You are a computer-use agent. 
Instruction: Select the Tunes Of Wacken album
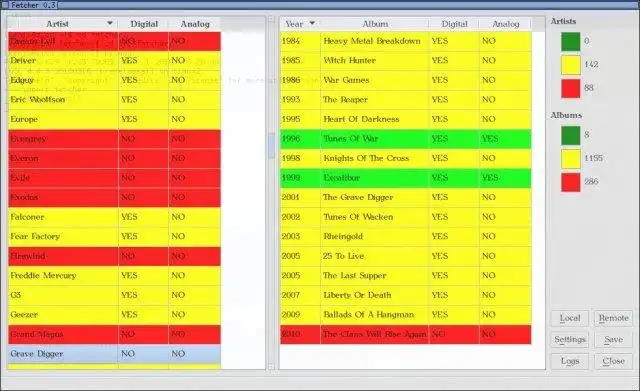pos(406,217)
